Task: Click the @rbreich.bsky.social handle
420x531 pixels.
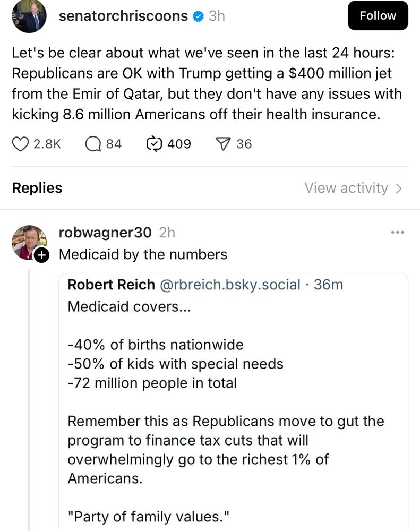Action: pyautogui.click(x=229, y=285)
